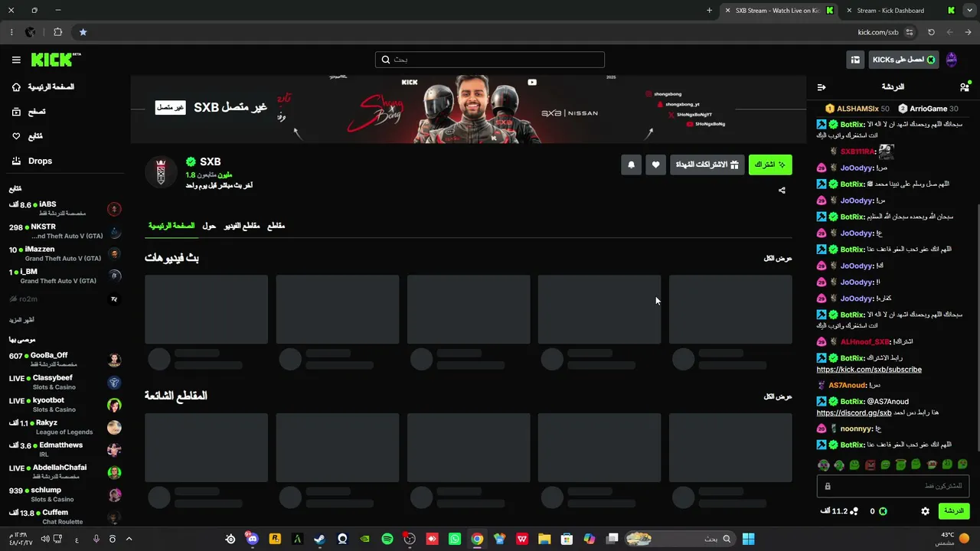This screenshot has width=980, height=551.
Task: Click the الاشتراكات المُهداة gift subs button
Action: [707, 165]
